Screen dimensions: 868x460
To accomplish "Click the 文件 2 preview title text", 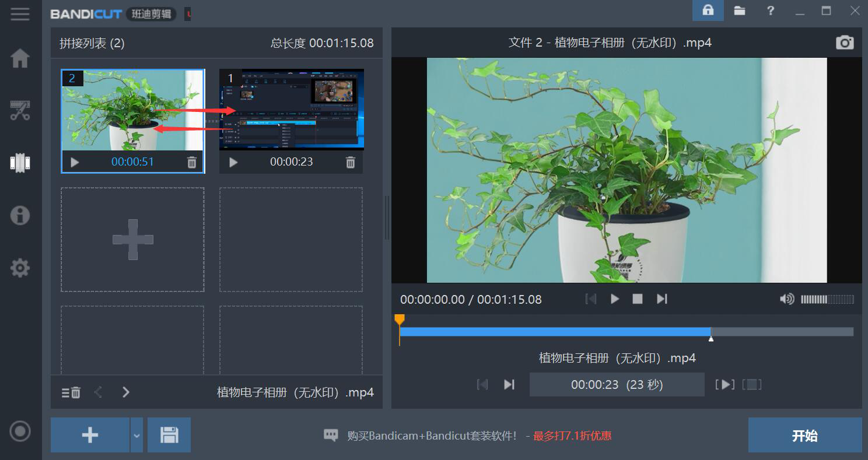I will pos(610,43).
